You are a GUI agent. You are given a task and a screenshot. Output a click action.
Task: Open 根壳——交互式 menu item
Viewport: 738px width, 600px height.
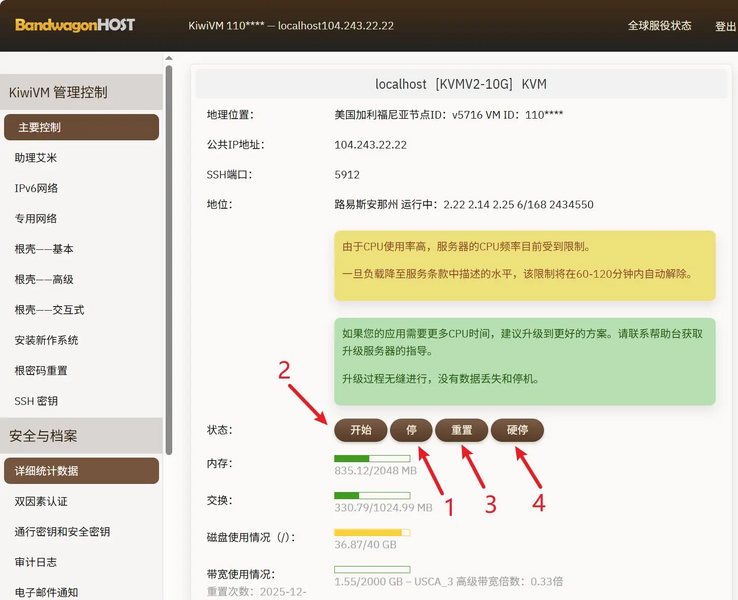click(x=49, y=310)
